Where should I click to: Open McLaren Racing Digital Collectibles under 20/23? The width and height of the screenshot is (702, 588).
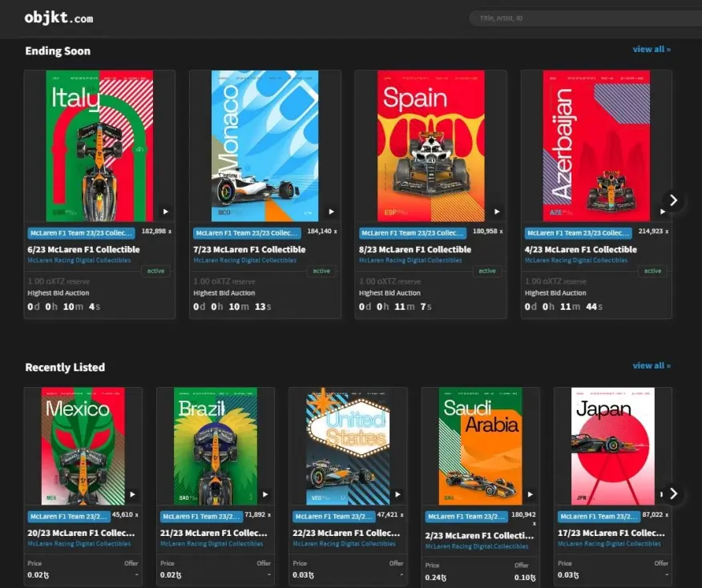pos(79,544)
